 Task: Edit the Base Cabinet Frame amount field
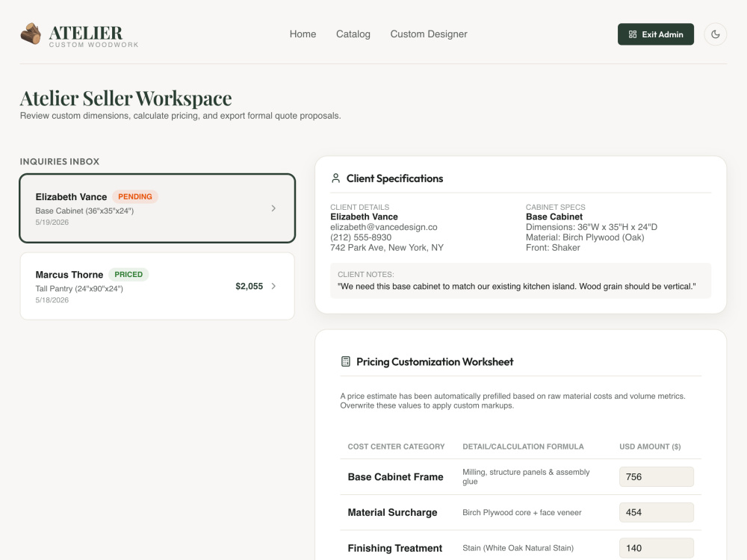(657, 476)
